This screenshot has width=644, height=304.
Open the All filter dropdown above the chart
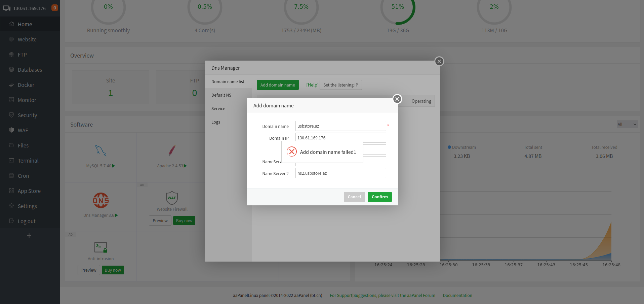(627, 124)
